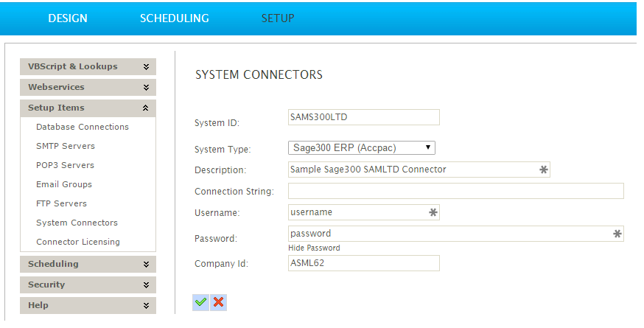Expand the Security sidebar section
This screenshot has height=328, width=644.
pyautogui.click(x=88, y=285)
